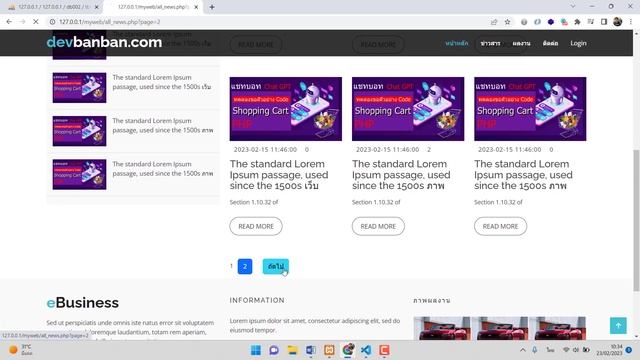Click the site information icon in address bar
The height and width of the screenshot is (360, 640).
(x=52, y=22)
